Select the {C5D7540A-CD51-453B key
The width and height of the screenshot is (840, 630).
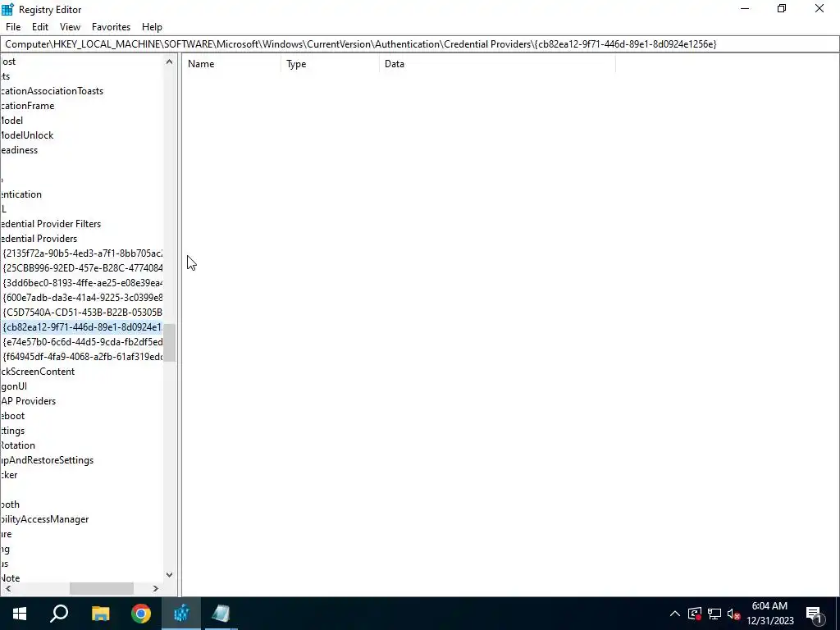coord(83,313)
